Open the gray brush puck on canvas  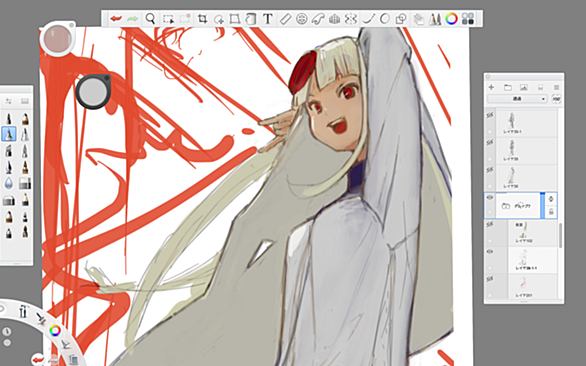coord(93,91)
